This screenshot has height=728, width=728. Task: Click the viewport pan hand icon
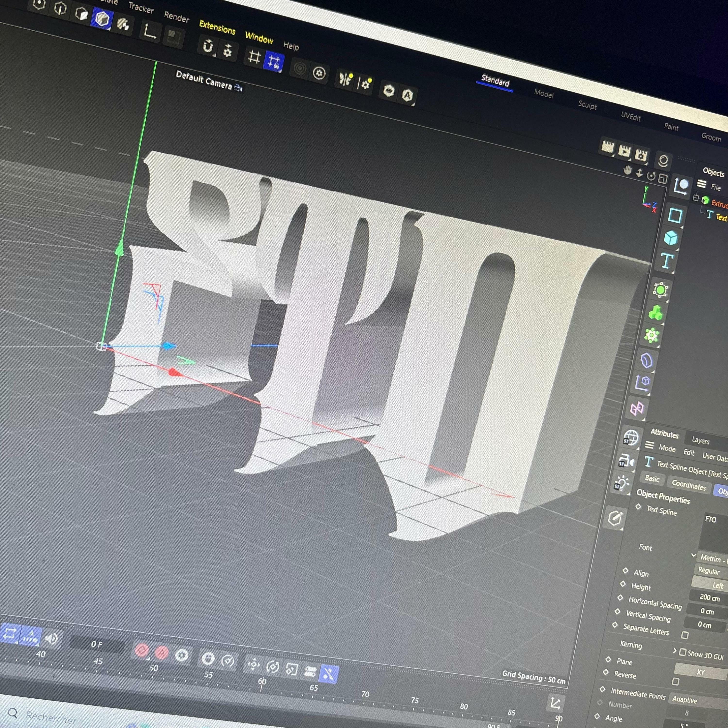coord(627,170)
